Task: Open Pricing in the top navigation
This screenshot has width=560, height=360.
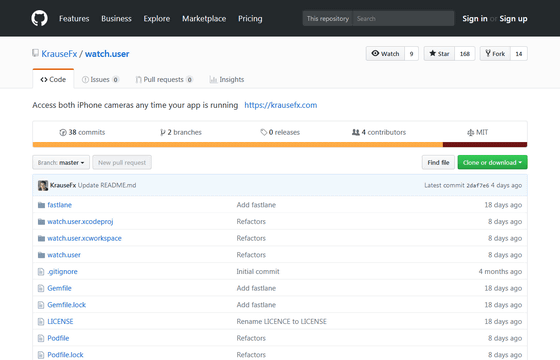Action: (x=250, y=19)
